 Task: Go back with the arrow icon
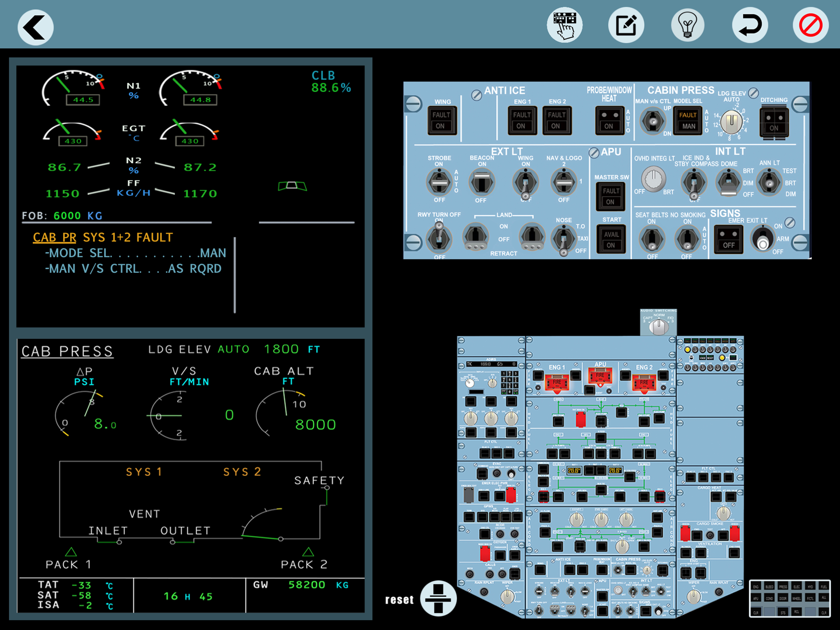coord(35,27)
